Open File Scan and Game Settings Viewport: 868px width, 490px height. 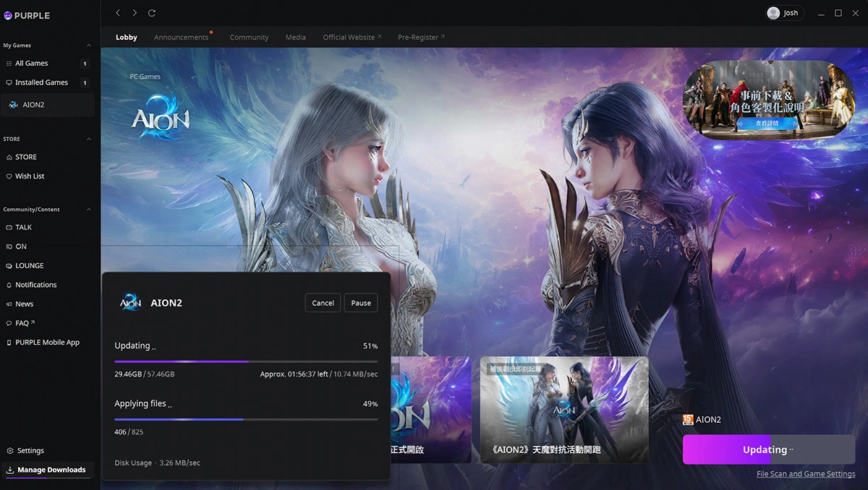pos(805,473)
